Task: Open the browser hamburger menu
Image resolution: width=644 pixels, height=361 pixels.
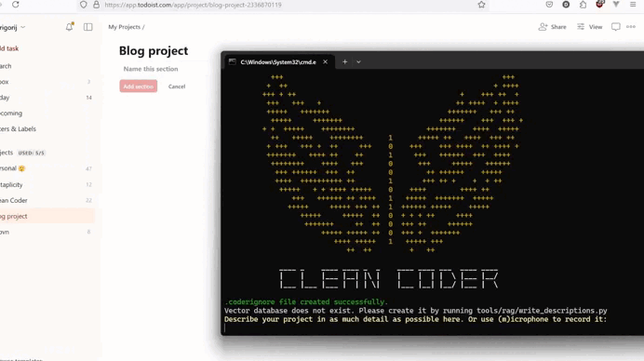Action: coord(633,4)
